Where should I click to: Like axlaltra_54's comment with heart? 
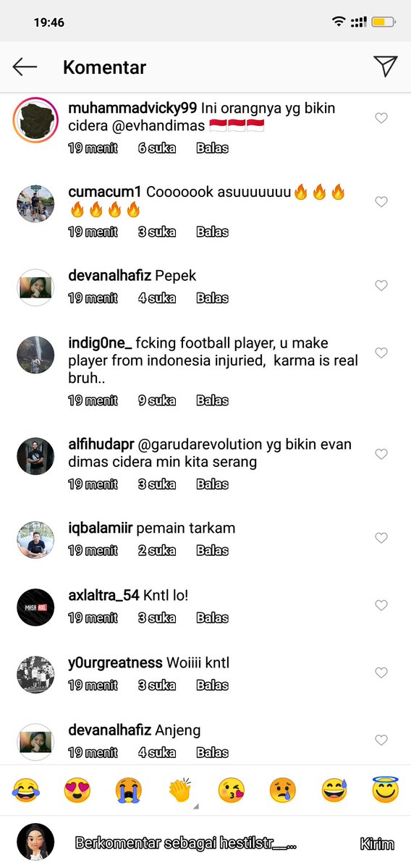tap(381, 606)
